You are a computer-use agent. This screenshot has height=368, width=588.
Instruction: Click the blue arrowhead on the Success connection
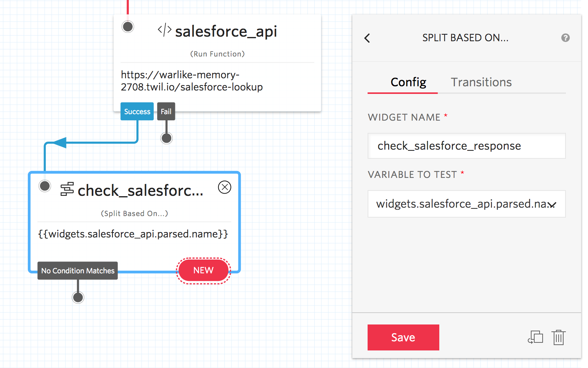click(59, 143)
